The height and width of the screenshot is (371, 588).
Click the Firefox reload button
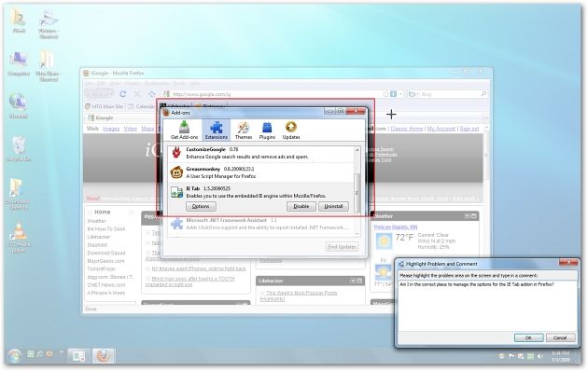pos(123,94)
